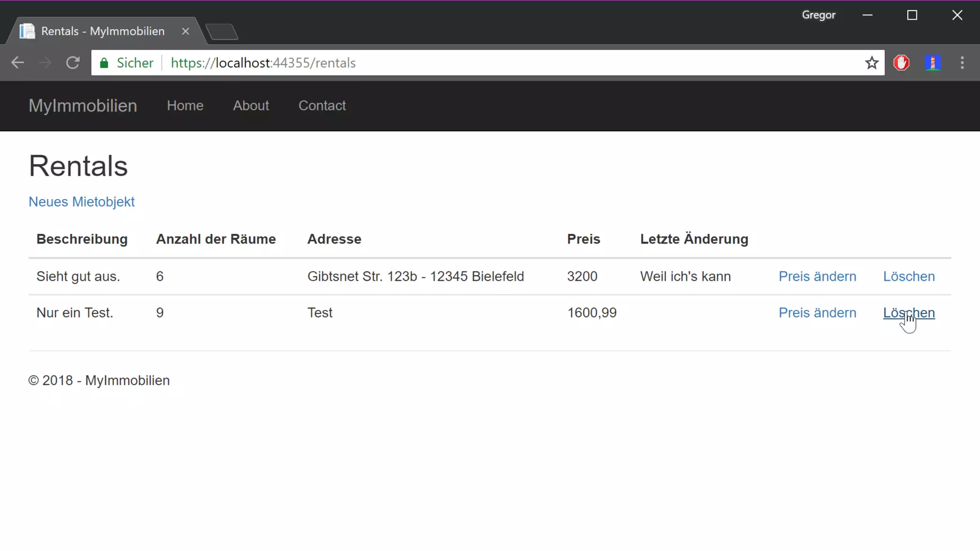Open the lighthouse extension icon
The image size is (980, 551).
tap(932, 63)
